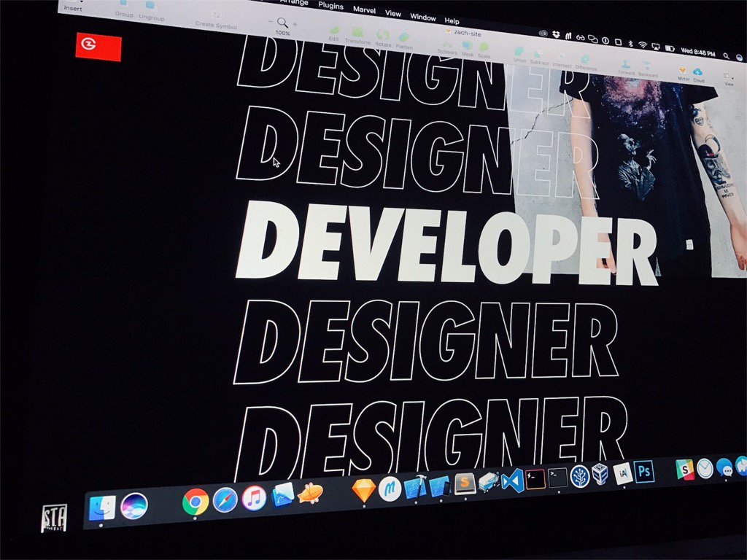Open Terminal from the Dock

[x=557, y=477]
